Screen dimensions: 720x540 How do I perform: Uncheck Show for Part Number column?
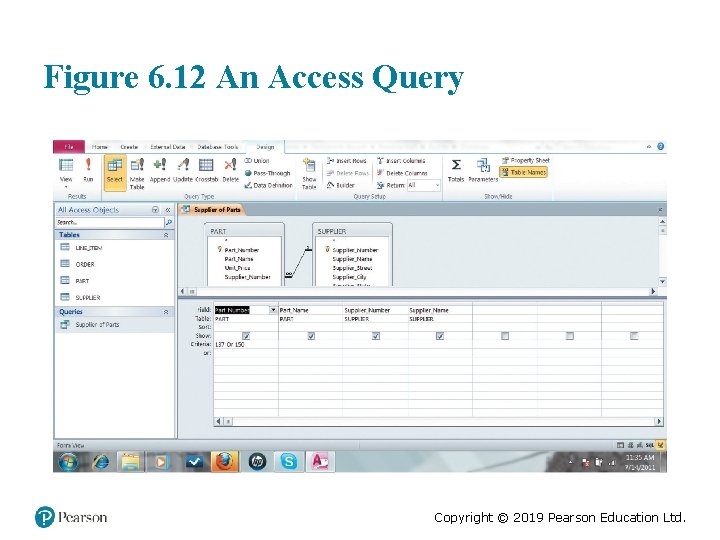pyautogui.click(x=246, y=336)
